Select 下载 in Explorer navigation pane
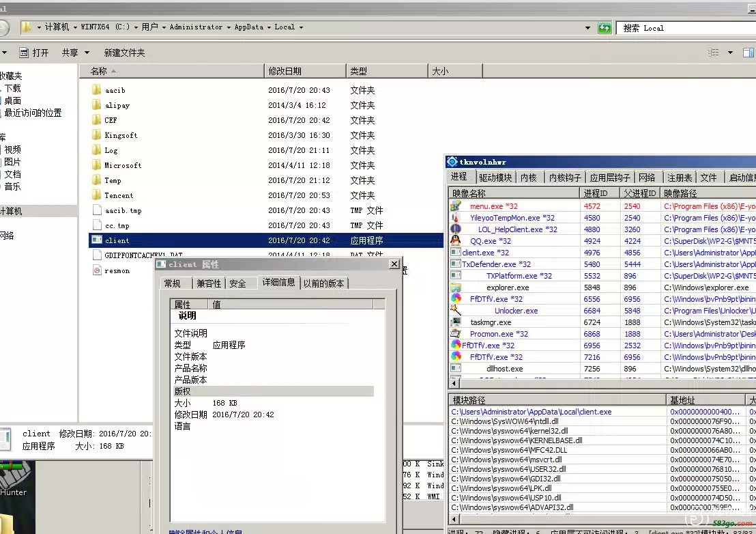The width and height of the screenshot is (756, 534). (12, 88)
